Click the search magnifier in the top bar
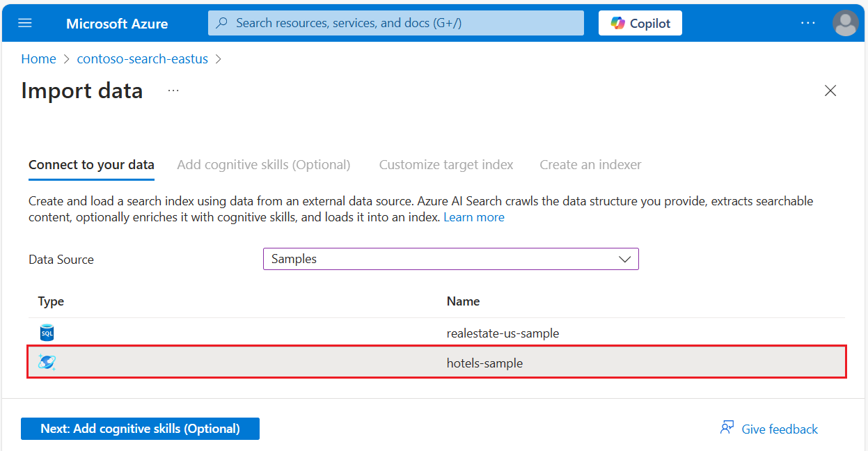The width and height of the screenshot is (868, 451). (221, 23)
